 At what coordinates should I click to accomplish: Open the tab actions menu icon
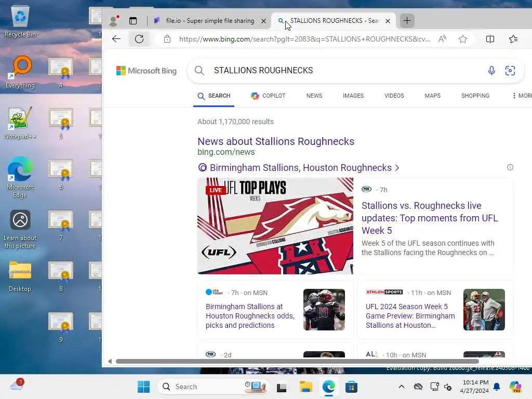click(133, 21)
